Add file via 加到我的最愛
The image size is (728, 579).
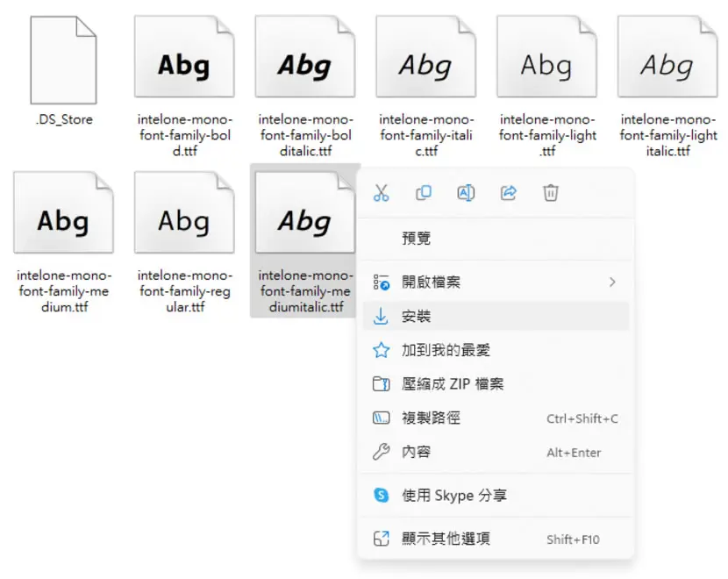tap(496, 350)
